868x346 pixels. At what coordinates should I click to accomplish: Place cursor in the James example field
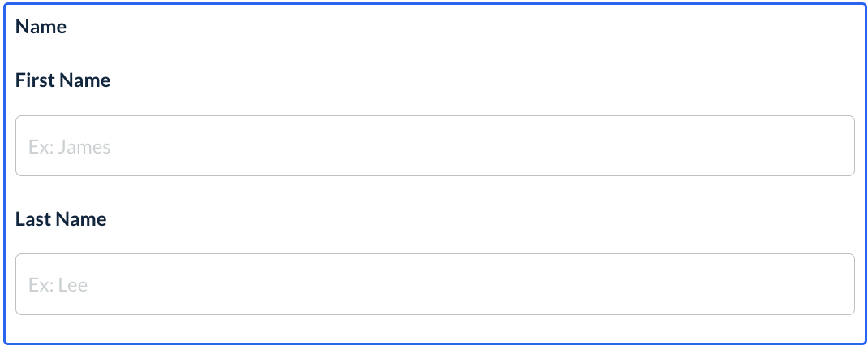tap(435, 146)
